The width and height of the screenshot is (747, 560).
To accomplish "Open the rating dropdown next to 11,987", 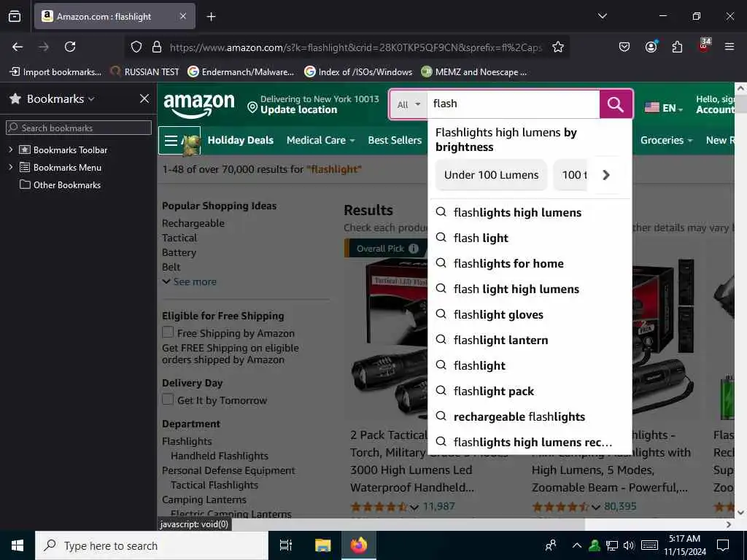I will pyautogui.click(x=414, y=507).
